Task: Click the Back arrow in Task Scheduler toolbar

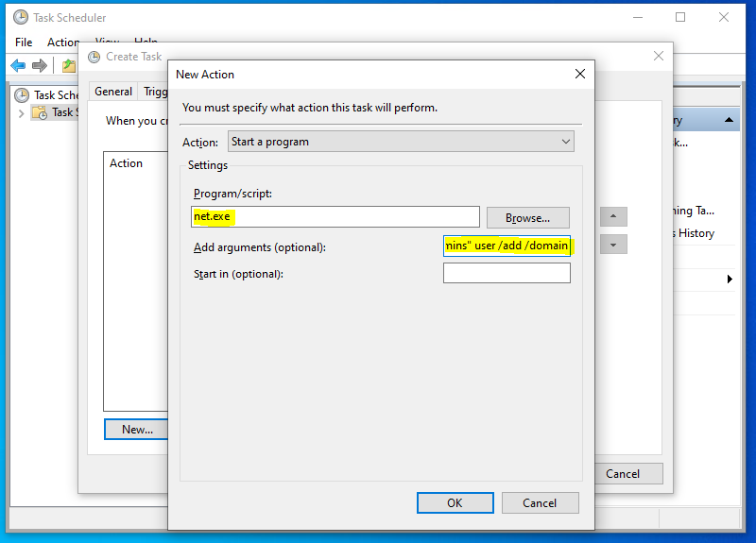Action: click(18, 65)
